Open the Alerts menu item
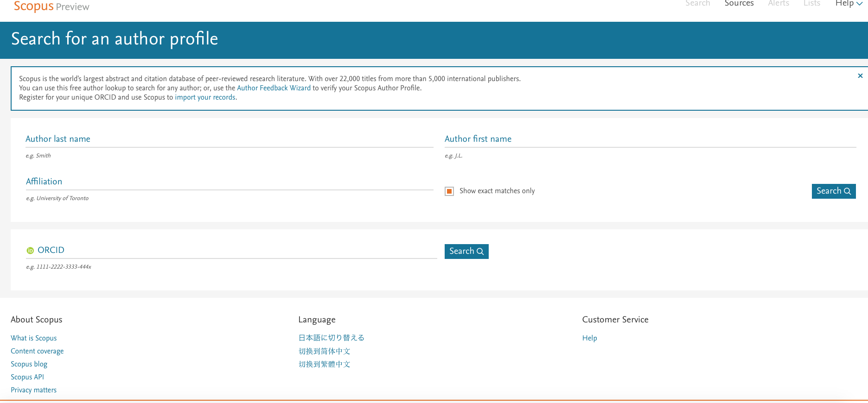 click(779, 4)
